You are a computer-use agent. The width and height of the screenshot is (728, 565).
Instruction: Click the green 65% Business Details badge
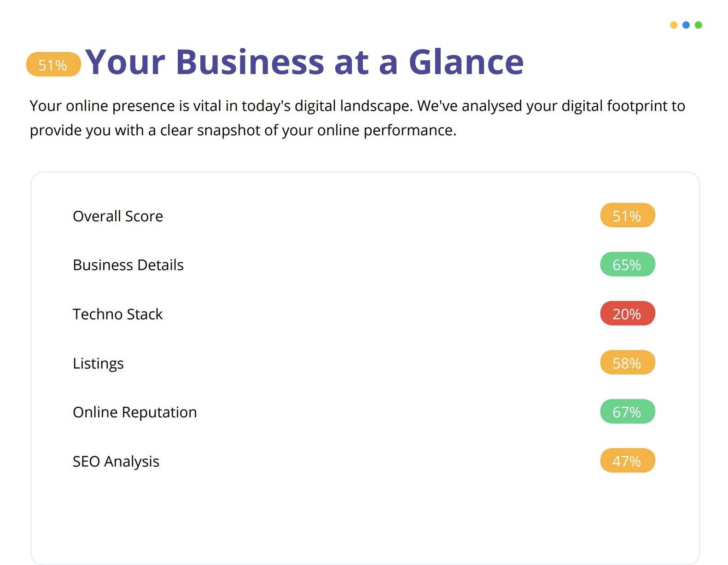[x=627, y=265]
